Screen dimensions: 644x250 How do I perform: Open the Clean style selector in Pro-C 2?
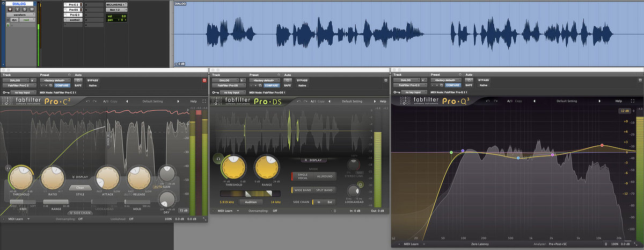click(80, 188)
